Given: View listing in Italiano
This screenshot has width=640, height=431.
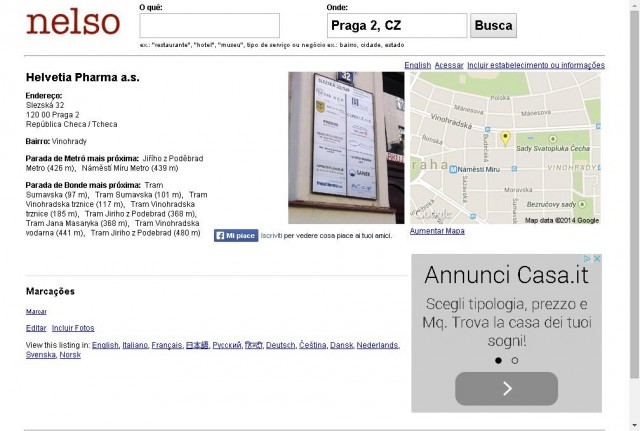Looking at the screenshot, I should (x=135, y=345).
